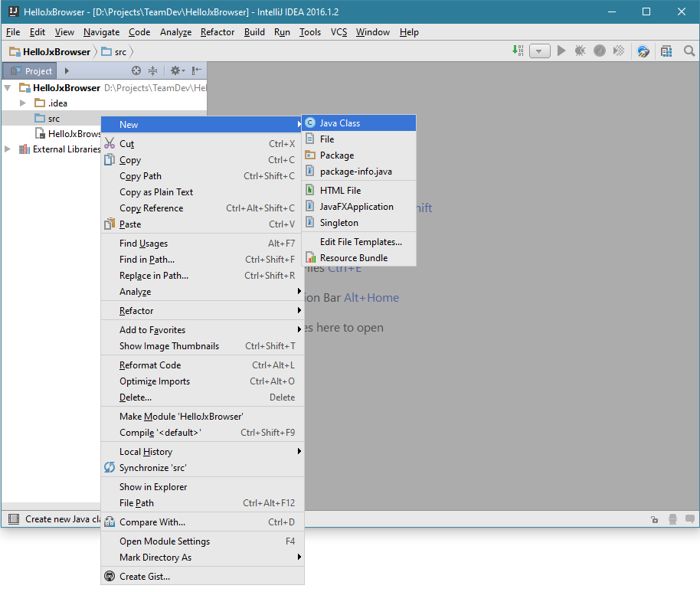
Task: Choose the Singleton template icon
Action: (310, 222)
